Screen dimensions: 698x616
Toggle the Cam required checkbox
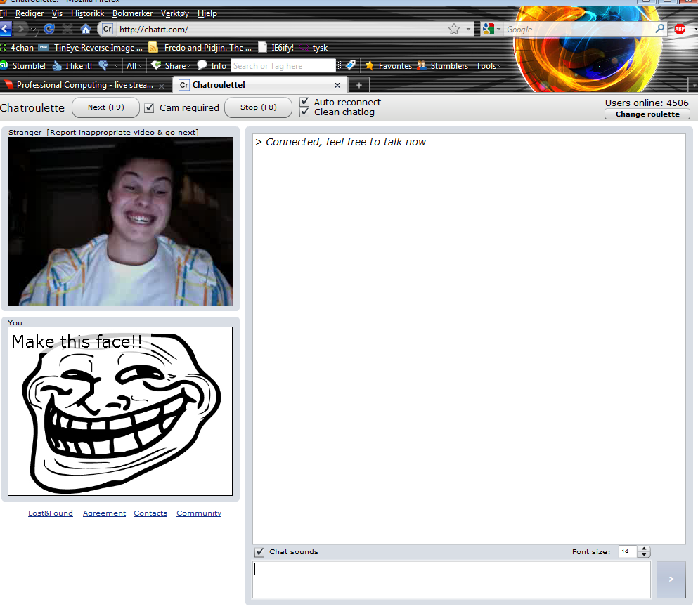pos(150,108)
